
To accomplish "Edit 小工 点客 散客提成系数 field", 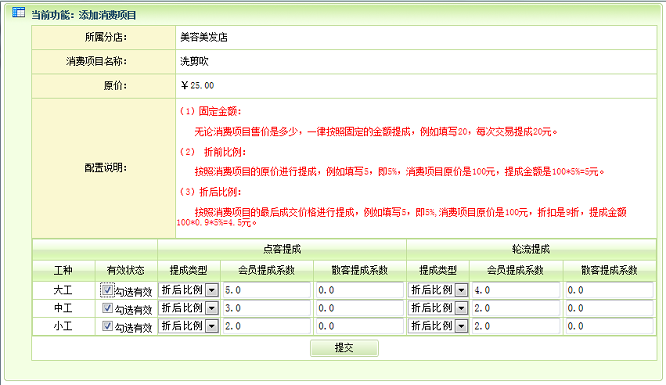I will pyautogui.click(x=360, y=326).
